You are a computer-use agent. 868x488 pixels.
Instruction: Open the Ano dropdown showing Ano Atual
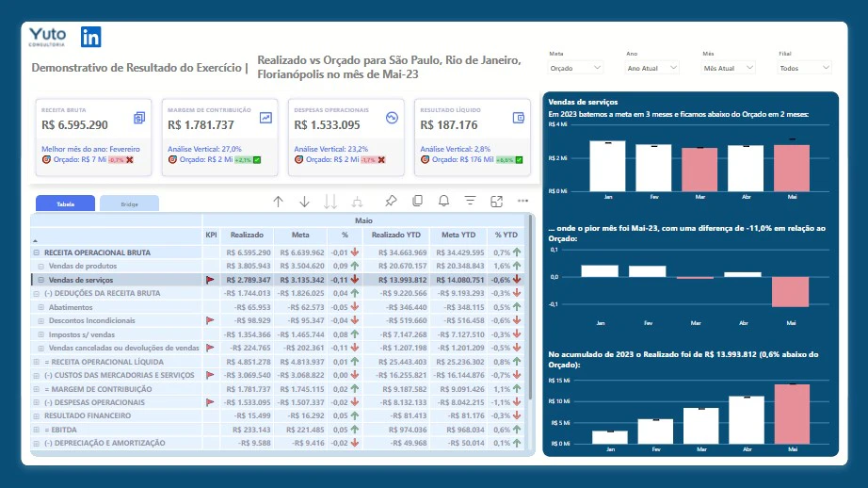(651, 68)
